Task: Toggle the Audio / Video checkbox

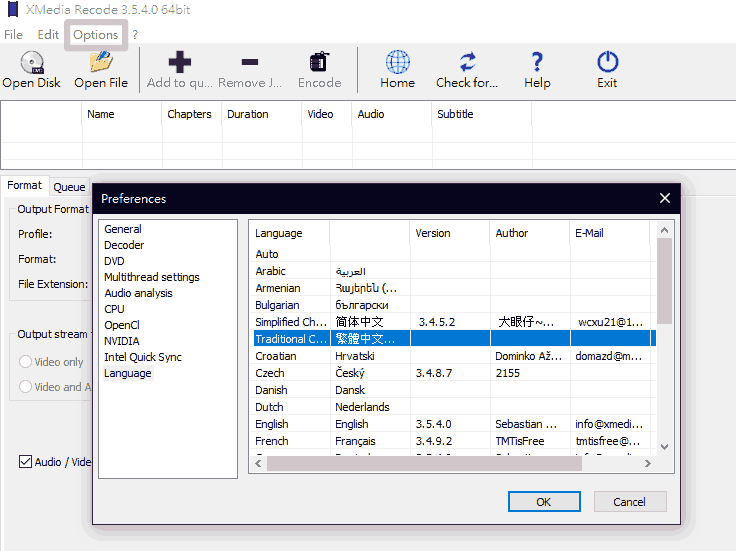Action: [25, 461]
